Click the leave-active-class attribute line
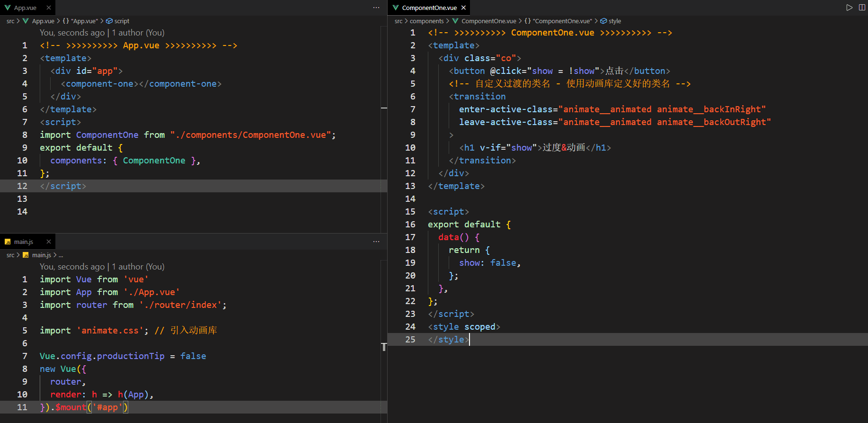The height and width of the screenshot is (423, 868). point(615,122)
